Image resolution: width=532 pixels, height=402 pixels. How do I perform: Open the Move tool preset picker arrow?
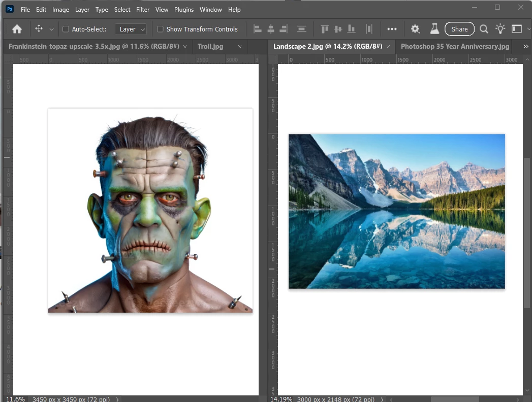51,29
